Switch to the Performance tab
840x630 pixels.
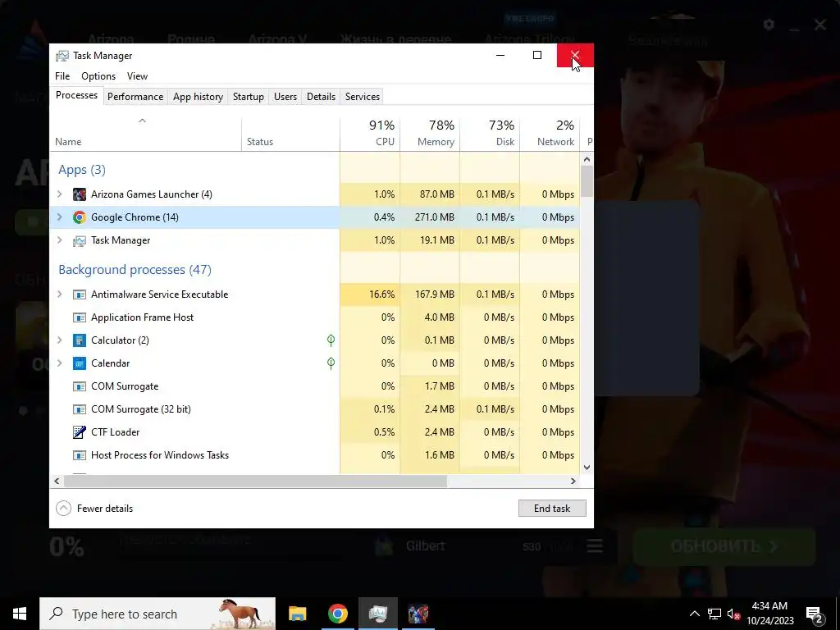pos(135,97)
